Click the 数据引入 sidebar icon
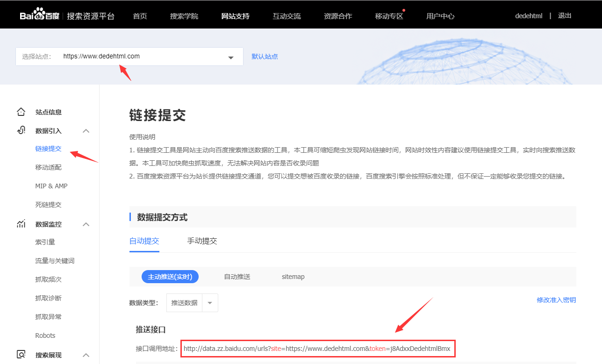Screen dimensions: 602x364 point(21,130)
